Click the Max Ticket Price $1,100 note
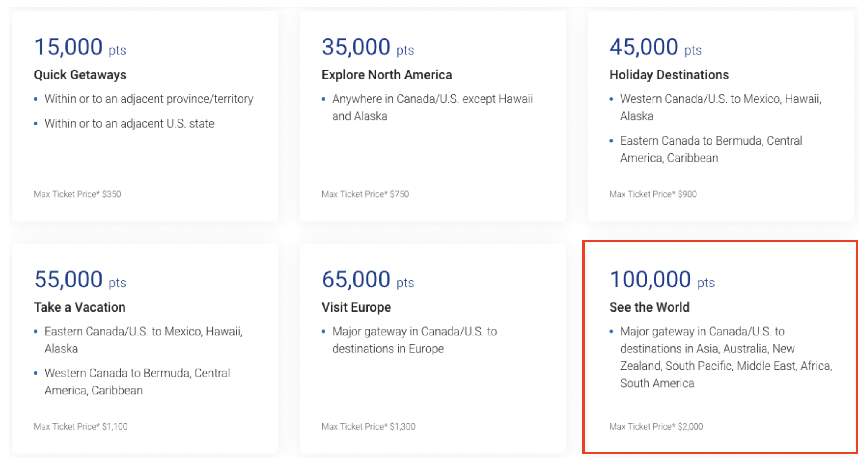Screen dimensions: 868x465 (81, 427)
